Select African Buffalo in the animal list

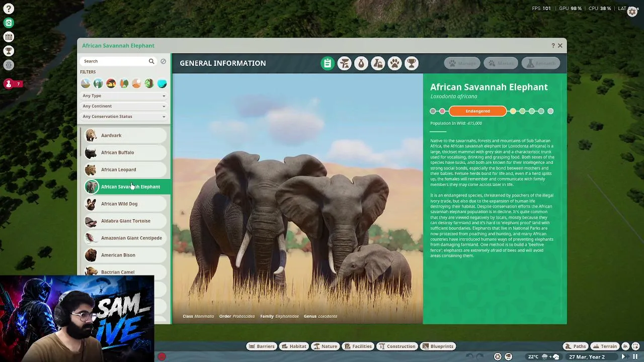pyautogui.click(x=125, y=152)
